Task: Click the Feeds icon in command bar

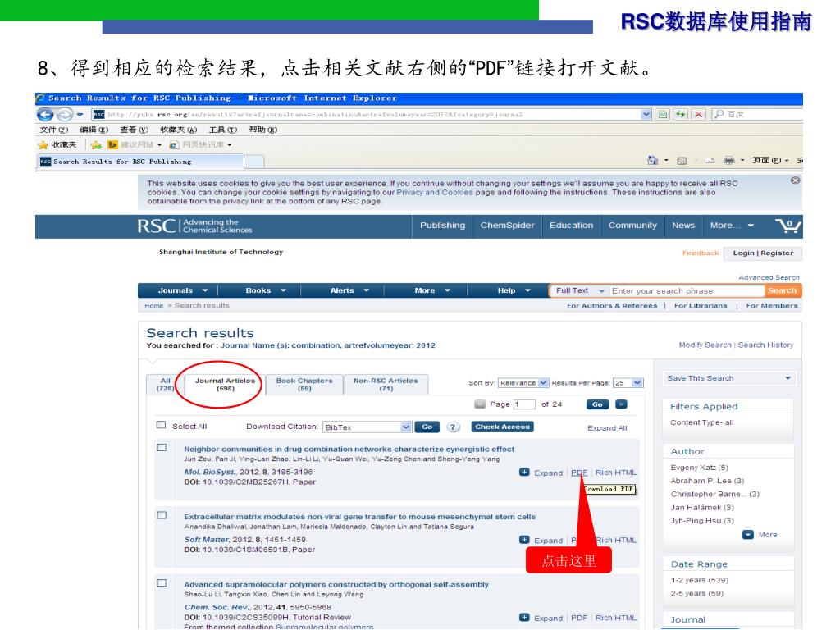Action: coord(682,160)
